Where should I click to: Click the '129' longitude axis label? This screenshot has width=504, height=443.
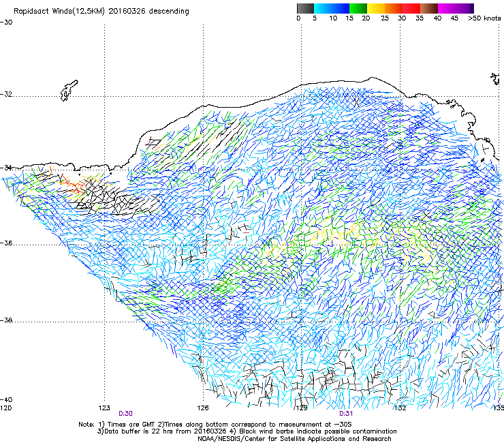tap(301, 408)
